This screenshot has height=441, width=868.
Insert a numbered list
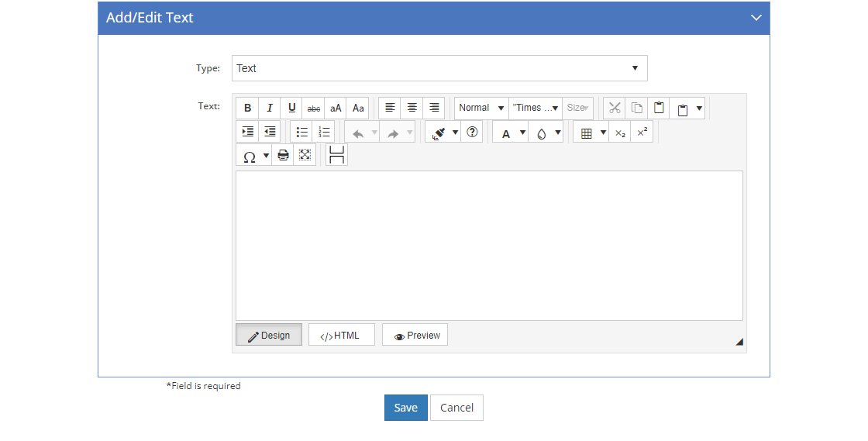pyautogui.click(x=324, y=133)
